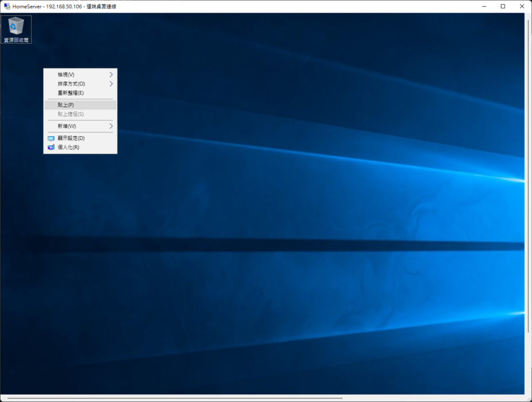Select the Recycle Bin desktop icon
The width and height of the screenshot is (532, 402).
tap(16, 29)
